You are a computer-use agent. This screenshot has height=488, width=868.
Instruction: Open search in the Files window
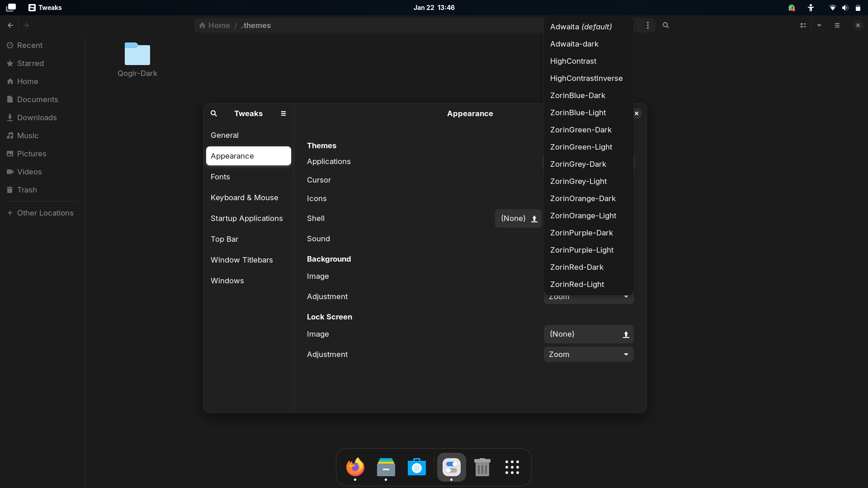[666, 25]
